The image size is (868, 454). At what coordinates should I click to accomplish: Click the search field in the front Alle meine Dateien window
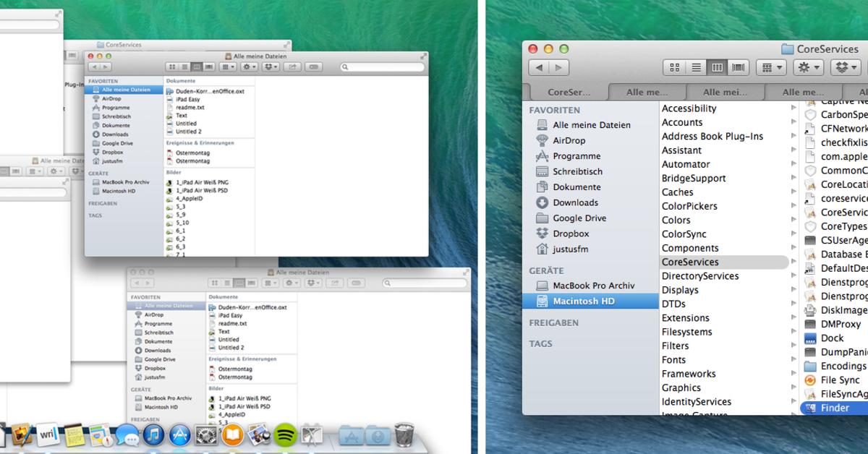pyautogui.click(x=382, y=67)
